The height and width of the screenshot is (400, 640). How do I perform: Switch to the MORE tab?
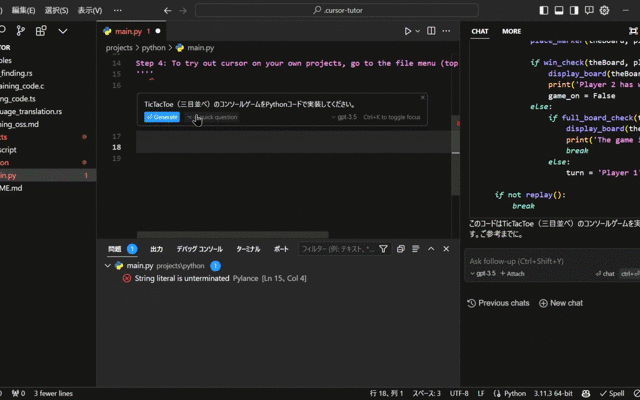point(511,31)
